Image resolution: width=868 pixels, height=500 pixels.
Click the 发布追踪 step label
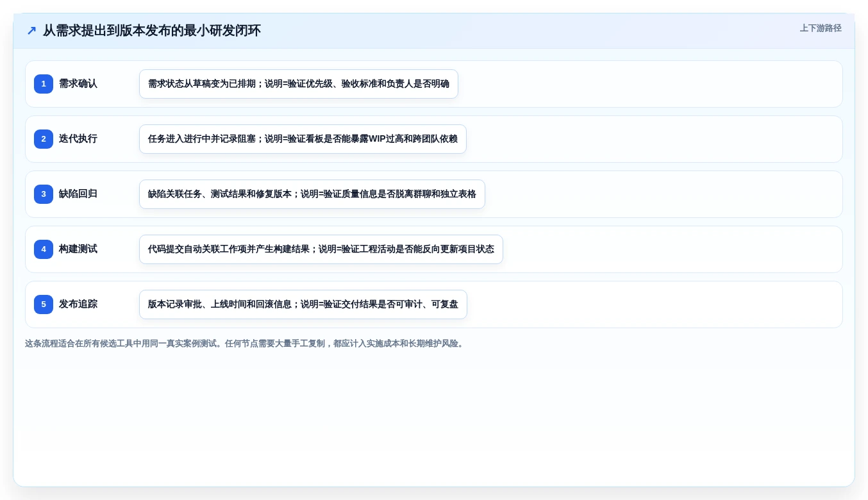78,304
